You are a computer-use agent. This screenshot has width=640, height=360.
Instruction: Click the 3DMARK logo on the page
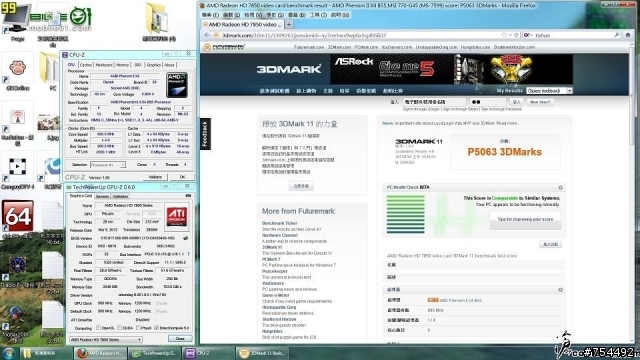point(289,69)
